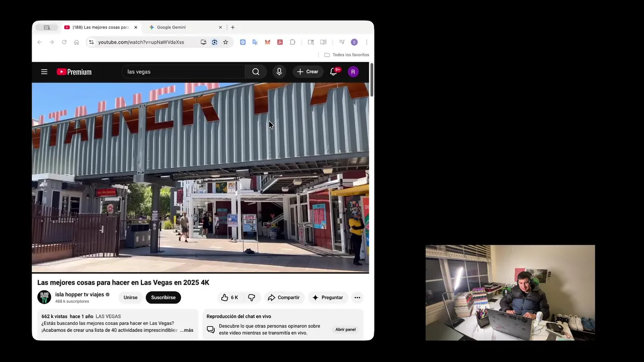Go forward with browser forward arrow
The height and width of the screenshot is (362, 644).
[52, 42]
